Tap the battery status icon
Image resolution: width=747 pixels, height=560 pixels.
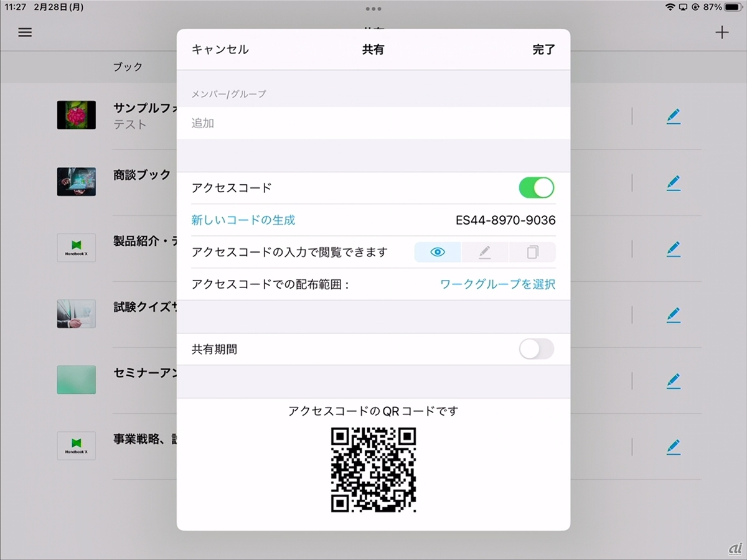pyautogui.click(x=733, y=7)
